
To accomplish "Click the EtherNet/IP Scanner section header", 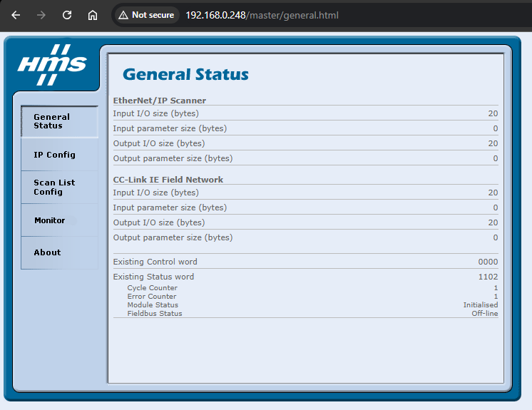I will [x=160, y=101].
